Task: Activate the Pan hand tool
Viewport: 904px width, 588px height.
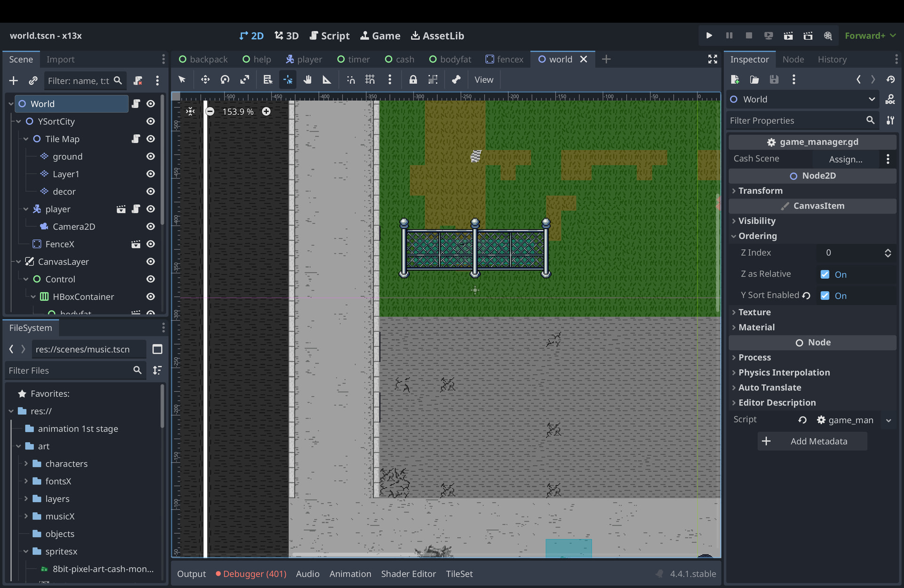Action: [x=307, y=80]
